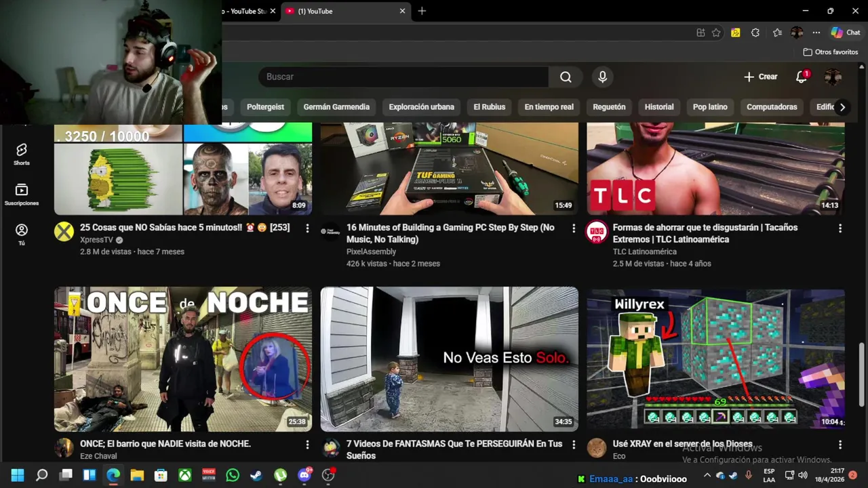The width and height of the screenshot is (868, 488).
Task: Open File Explorer from taskbar
Action: (137, 475)
